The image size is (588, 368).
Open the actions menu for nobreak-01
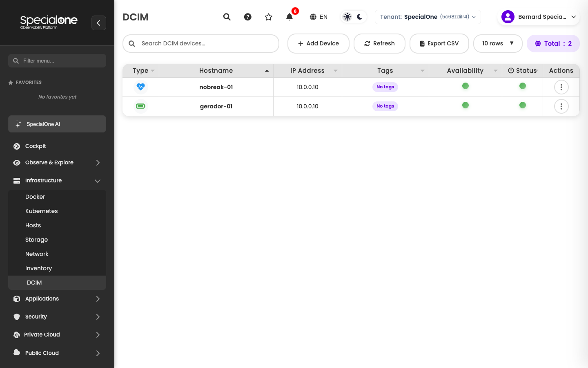click(561, 87)
